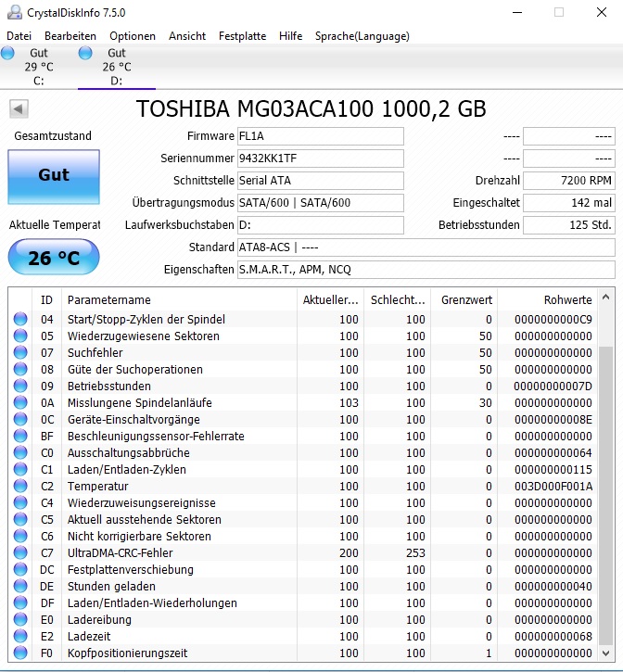Open the Datei menu

click(x=19, y=36)
